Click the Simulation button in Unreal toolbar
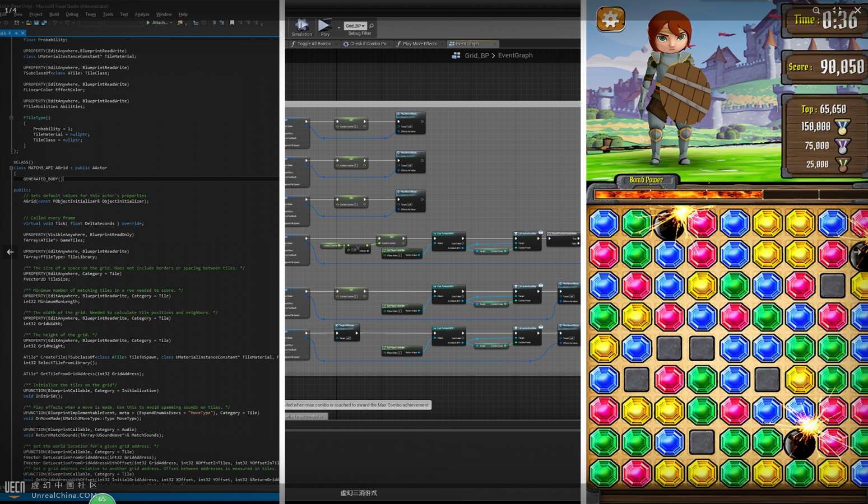 click(301, 28)
